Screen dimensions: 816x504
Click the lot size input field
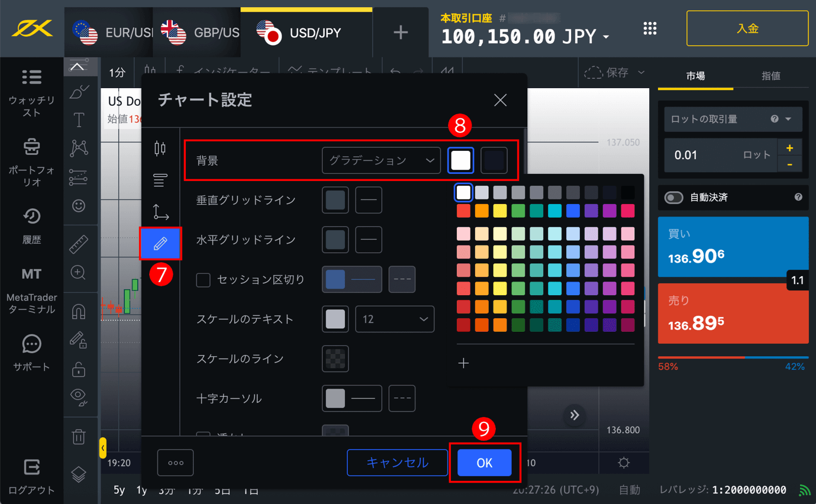[720, 155]
